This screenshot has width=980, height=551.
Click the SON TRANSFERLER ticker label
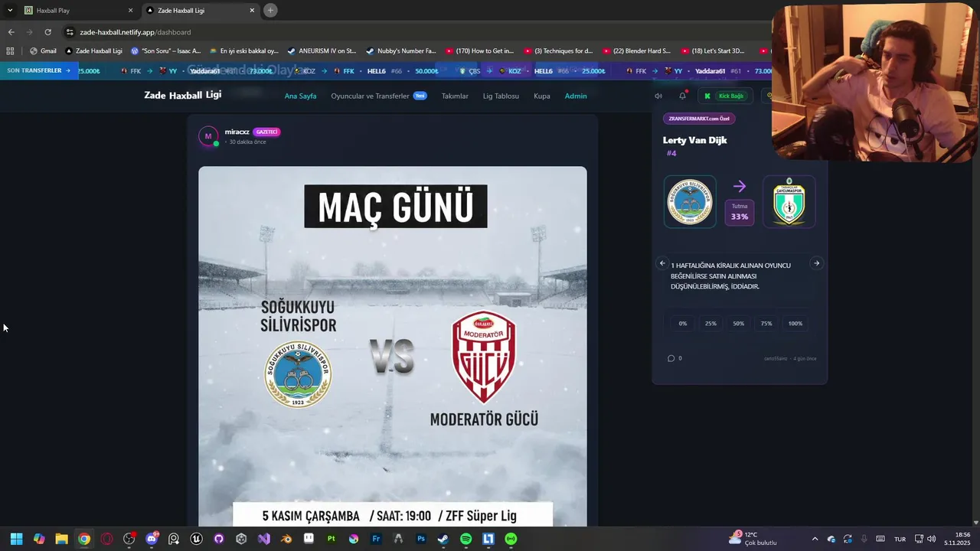38,70
